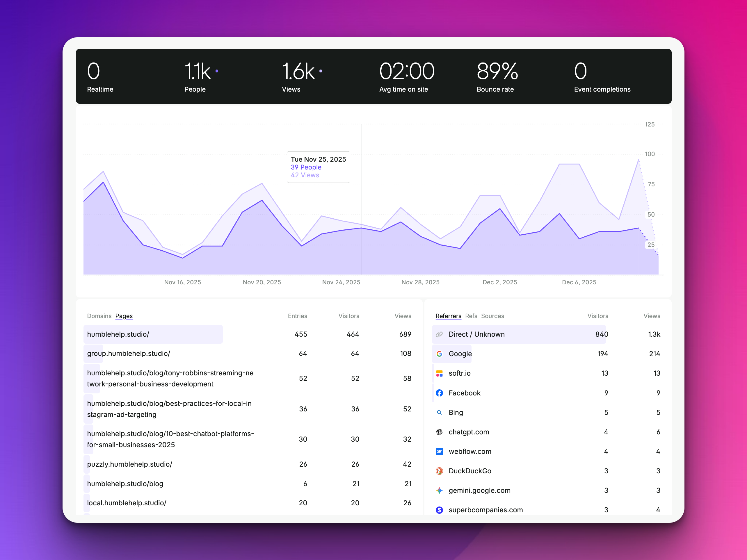747x560 pixels.
Task: Click the superbcompanies.com favicon icon
Action: coord(439,510)
